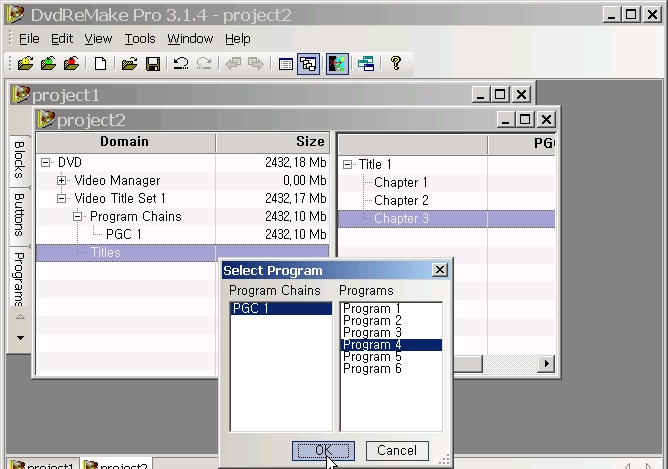
Task: Select the Video Manager tree row
Action: click(183, 181)
